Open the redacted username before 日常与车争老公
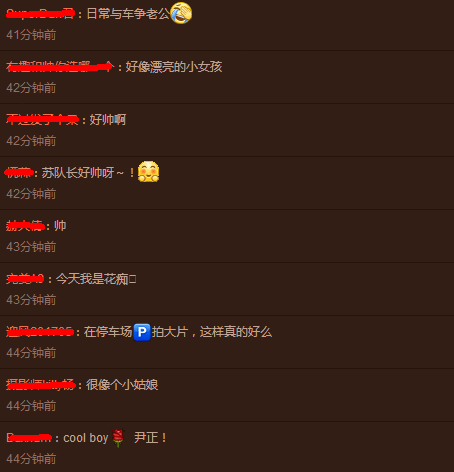 40,14
